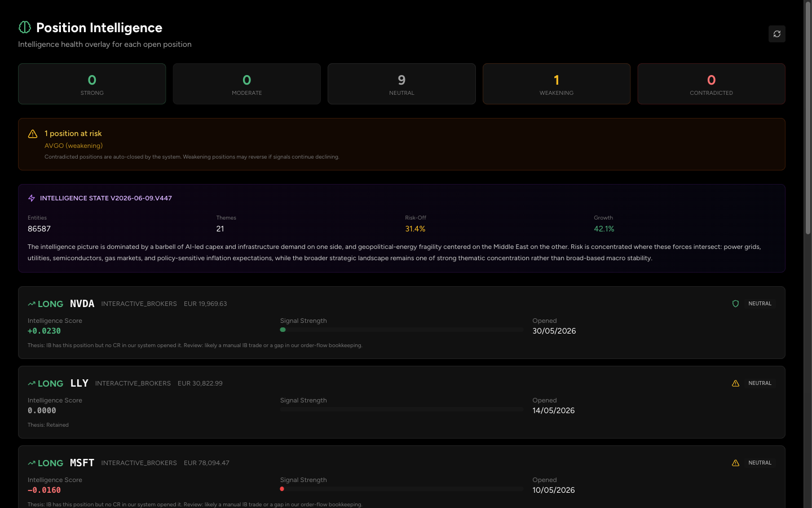Click the warning triangle in the at-risk banner
This screenshot has height=508, width=812.
(x=33, y=134)
